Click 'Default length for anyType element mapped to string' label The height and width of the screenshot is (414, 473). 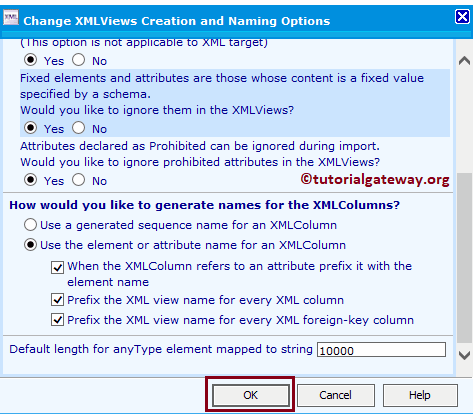coord(161,349)
